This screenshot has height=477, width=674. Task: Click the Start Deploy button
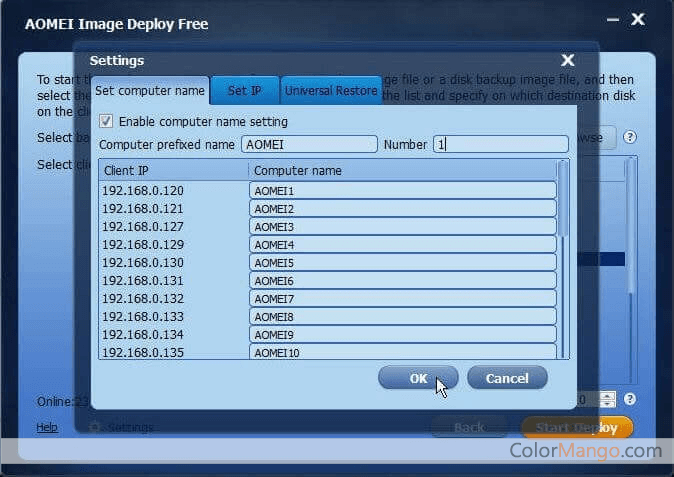tap(577, 428)
